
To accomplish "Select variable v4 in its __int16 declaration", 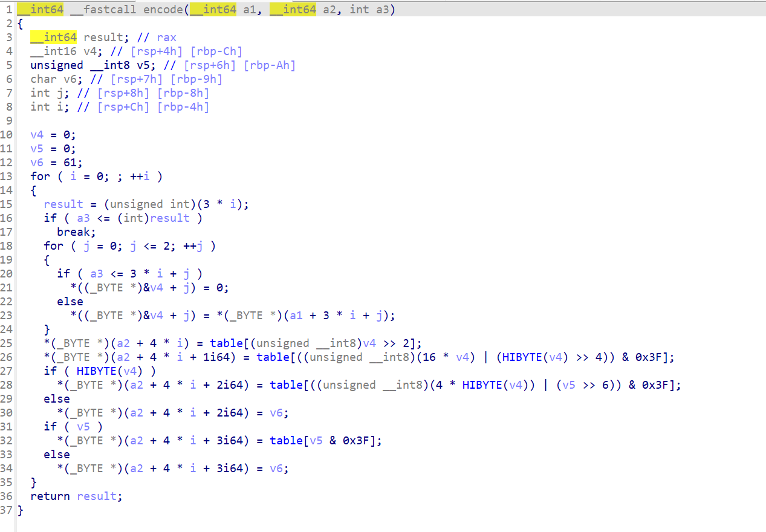I will pyautogui.click(x=90, y=51).
